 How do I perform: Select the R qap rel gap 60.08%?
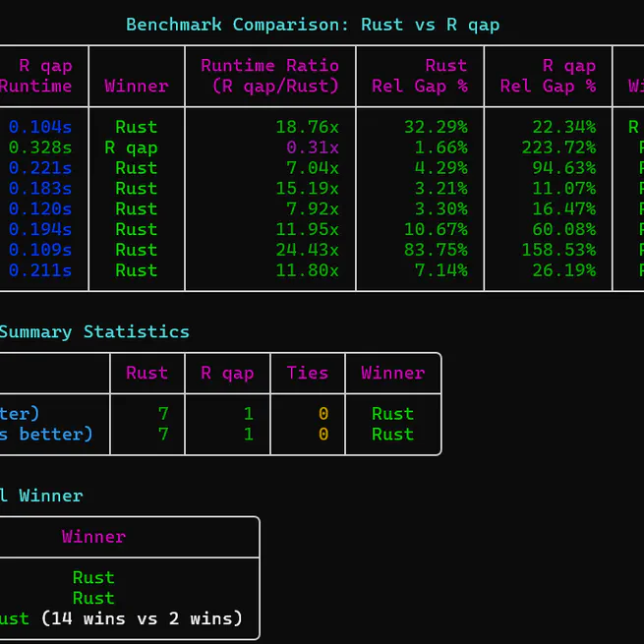click(x=564, y=230)
